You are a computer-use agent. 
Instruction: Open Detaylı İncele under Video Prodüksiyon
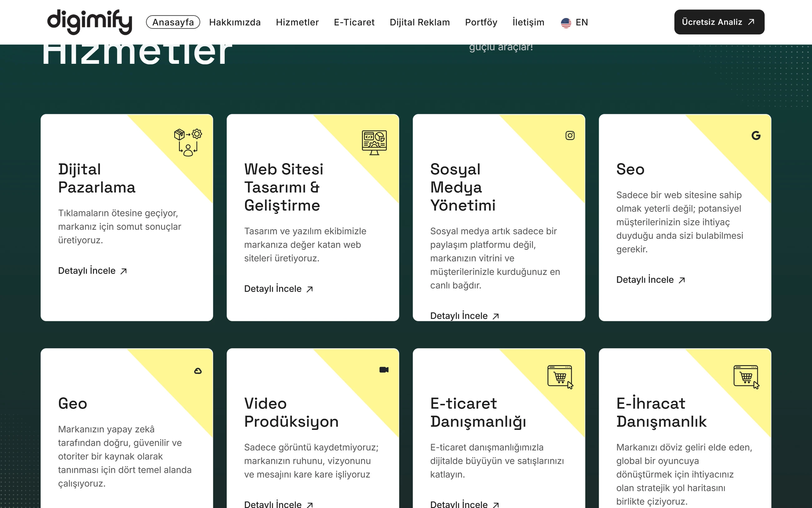pyautogui.click(x=279, y=504)
